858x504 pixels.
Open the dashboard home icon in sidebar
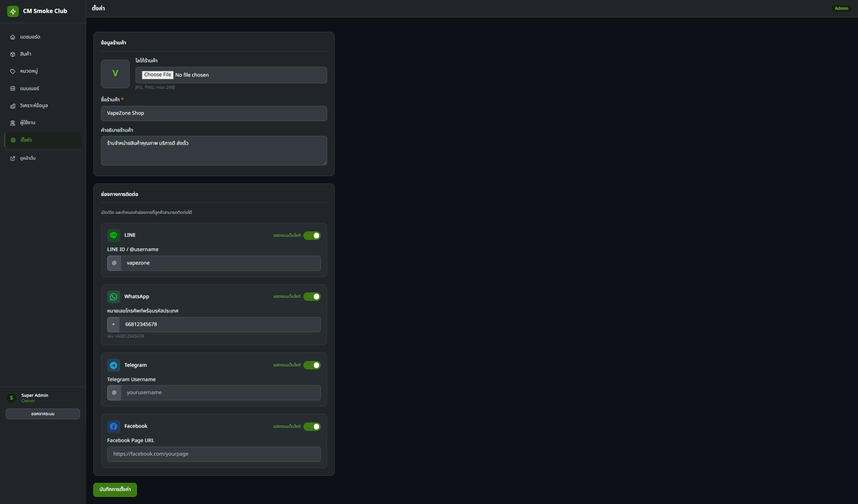click(13, 37)
